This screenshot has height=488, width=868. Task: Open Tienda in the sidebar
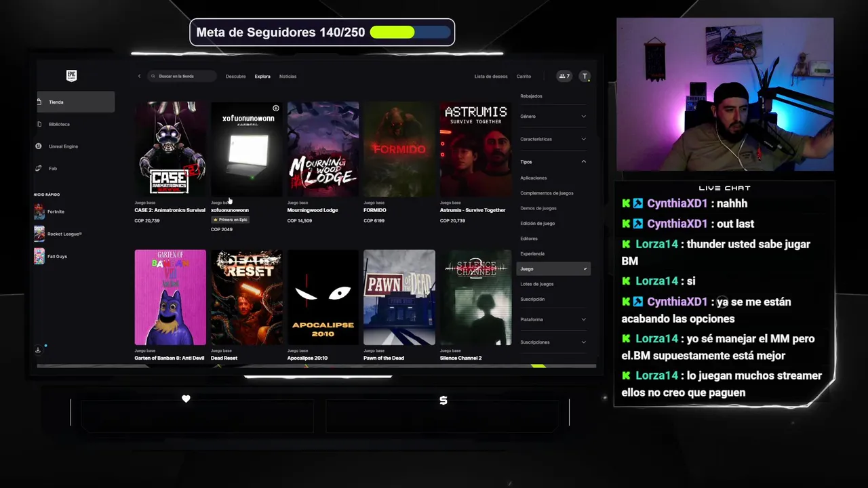[x=75, y=102]
